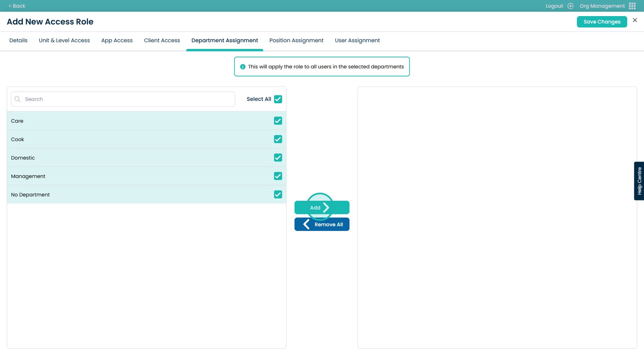
Task: Go to the Position Assignment tab
Action: coord(296,41)
